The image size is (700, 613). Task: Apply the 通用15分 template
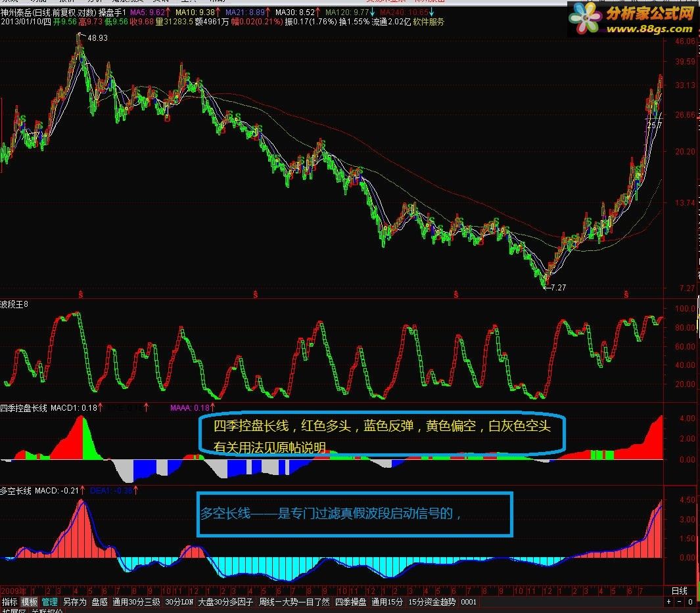[387, 602]
